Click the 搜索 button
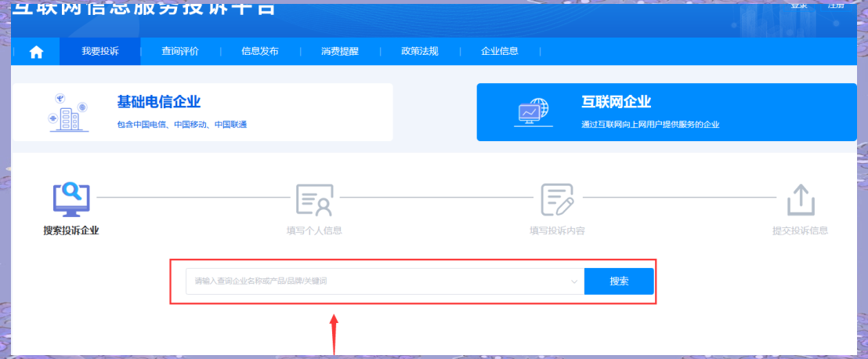868x359 pixels. click(619, 281)
